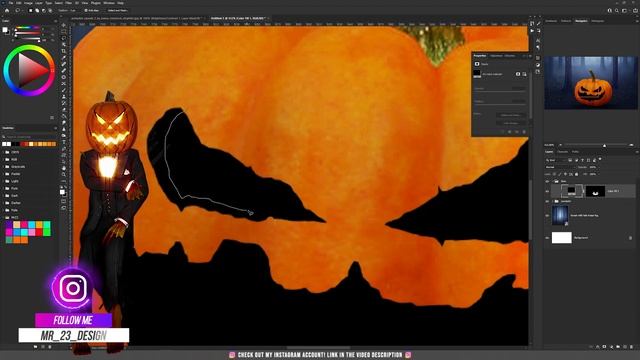Viewport: 640px width, 360px height.
Task: Open the Character panel icon
Action: 538,40
